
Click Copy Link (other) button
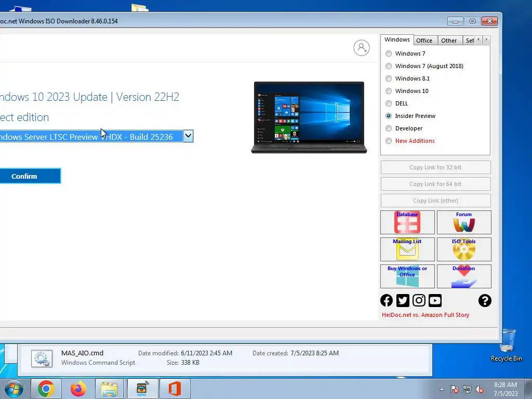[x=436, y=201]
